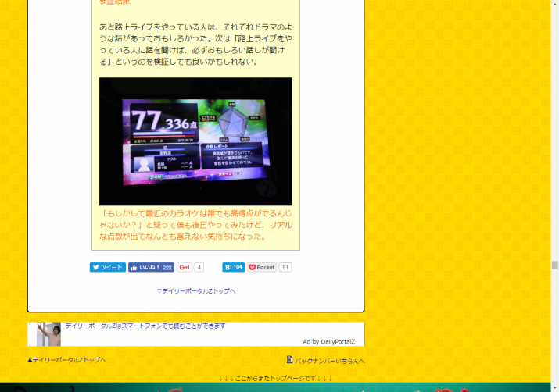Open the ▲デイリーポータルZトップへ link in the footer
This screenshot has width=559, height=392.
tap(66, 360)
